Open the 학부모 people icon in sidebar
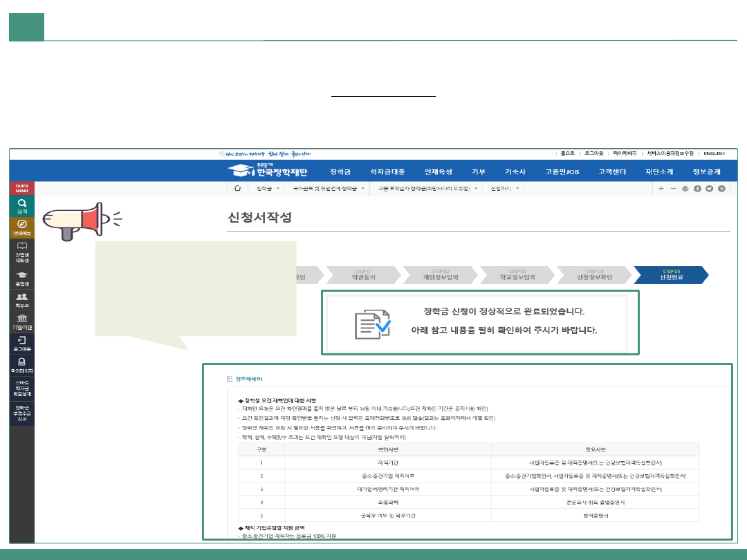 pyautogui.click(x=22, y=299)
